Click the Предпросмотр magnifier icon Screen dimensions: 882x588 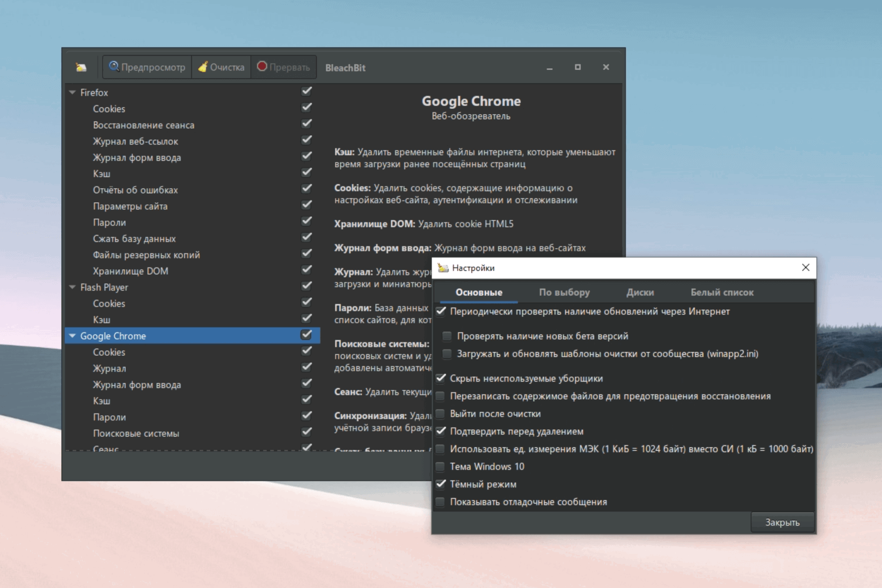pyautogui.click(x=115, y=66)
